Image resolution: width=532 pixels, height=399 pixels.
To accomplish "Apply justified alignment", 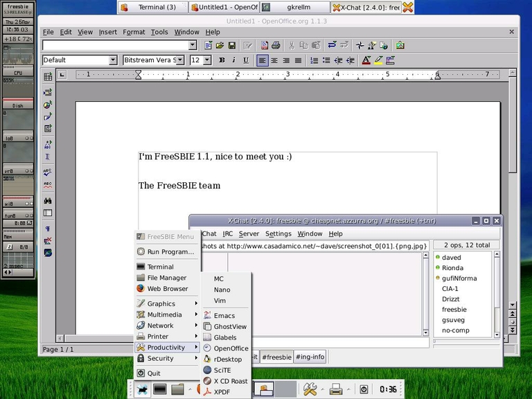I will pos(299,60).
